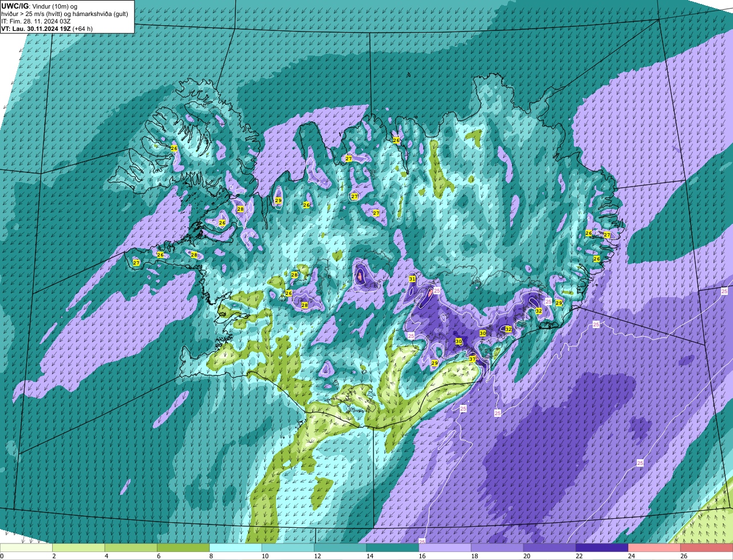
Task: Click the colour-bar tick label 4
Action: click(x=106, y=555)
